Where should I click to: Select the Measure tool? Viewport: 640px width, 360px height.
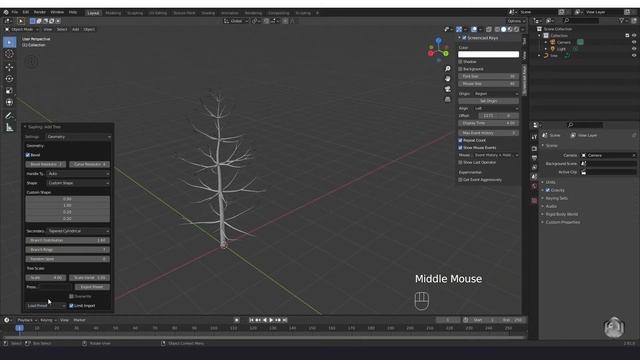[9, 127]
